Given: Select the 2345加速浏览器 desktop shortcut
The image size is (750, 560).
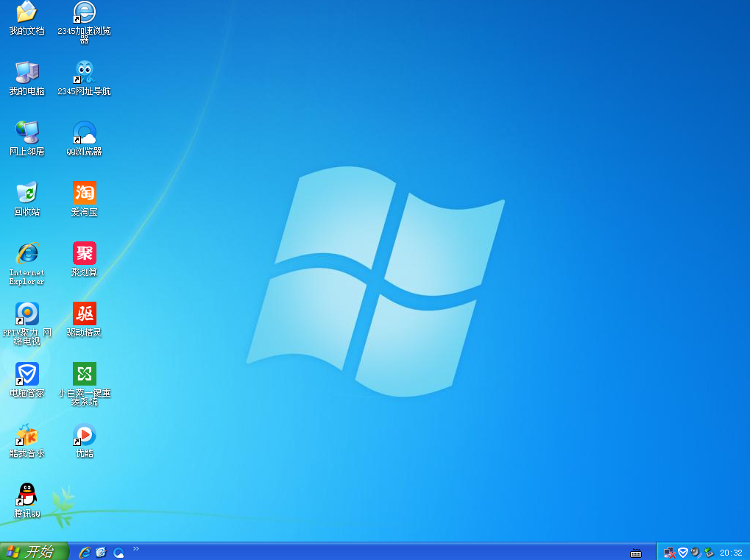Looking at the screenshot, I should pyautogui.click(x=84, y=23).
